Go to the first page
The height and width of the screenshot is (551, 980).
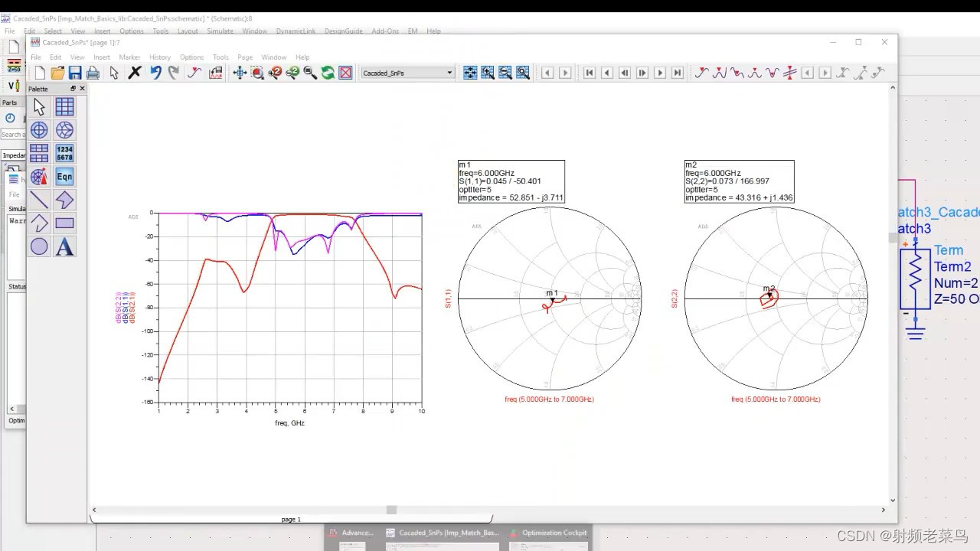coord(590,73)
